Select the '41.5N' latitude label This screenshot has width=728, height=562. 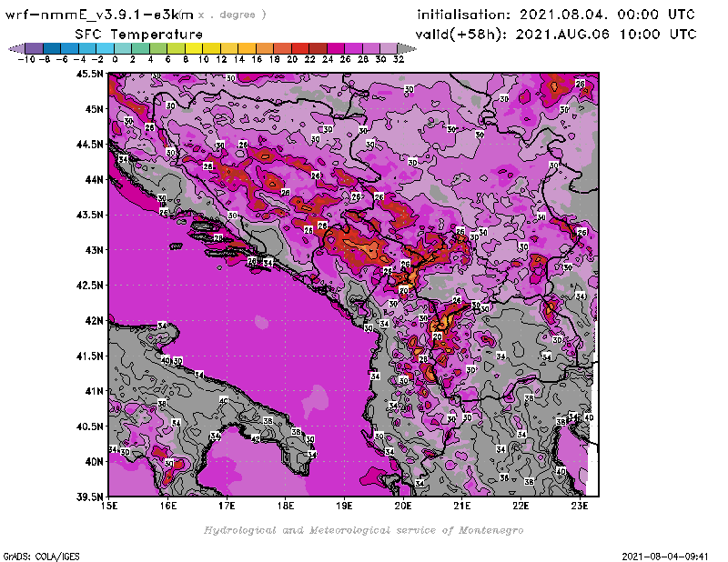click(89, 356)
